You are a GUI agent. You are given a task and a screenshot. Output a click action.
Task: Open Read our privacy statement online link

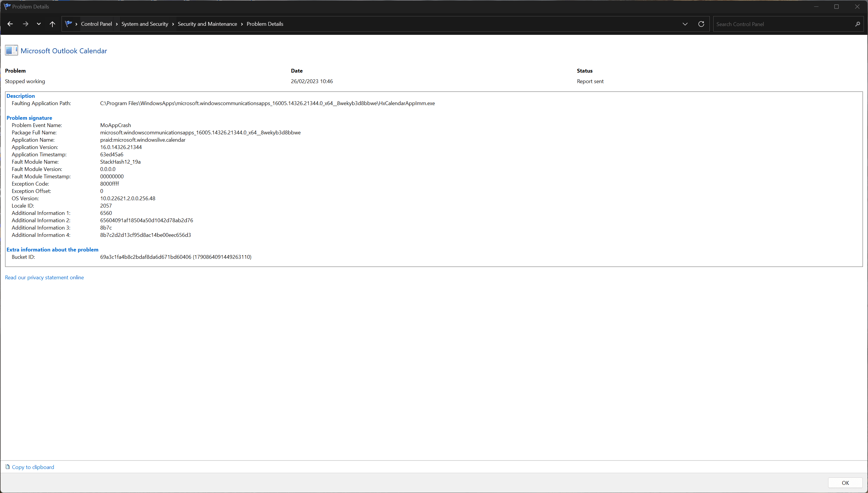pos(45,277)
